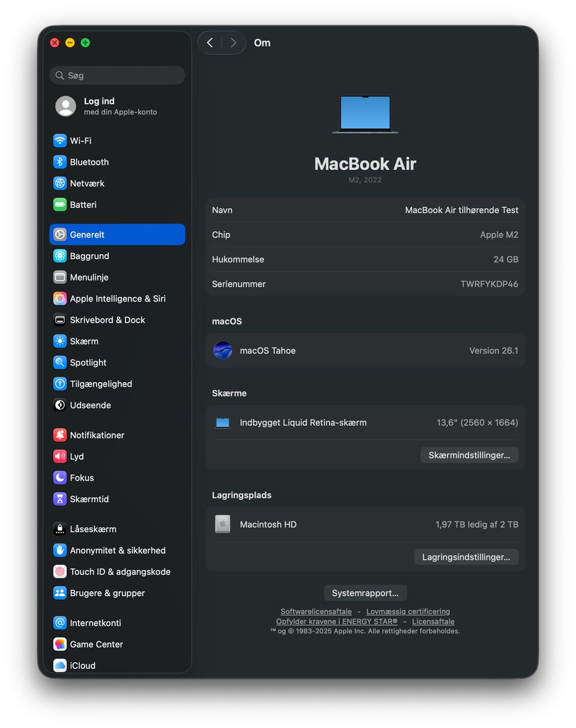Open the Batteri icon
This screenshot has height=728, width=576.
[59, 204]
